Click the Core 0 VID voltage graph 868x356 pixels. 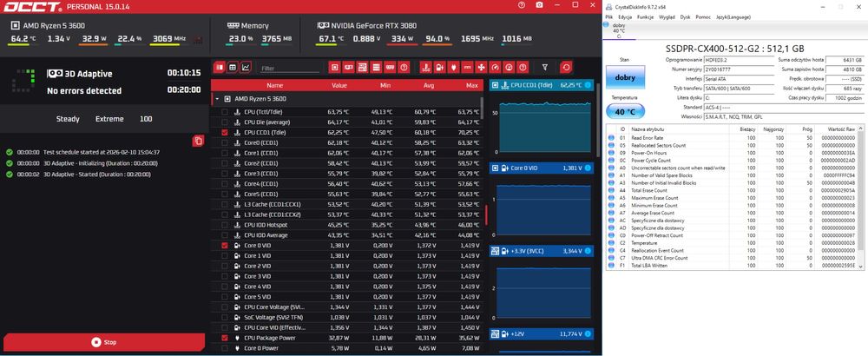[545, 210]
